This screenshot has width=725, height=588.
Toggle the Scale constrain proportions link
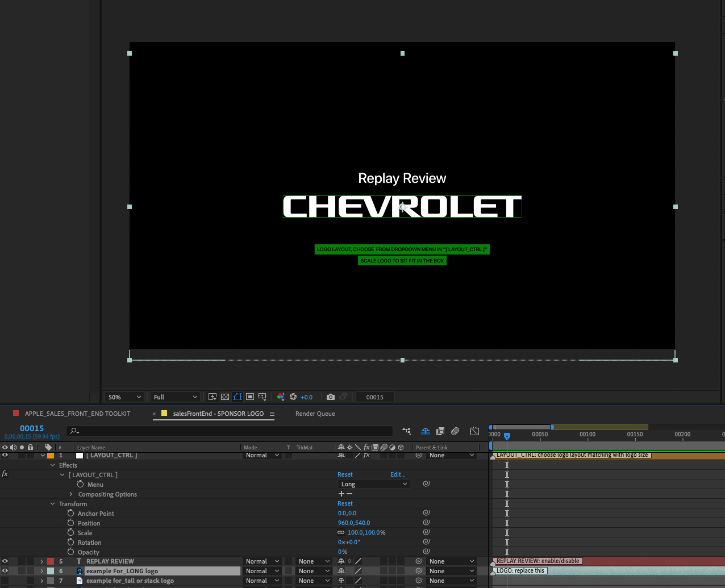tap(341, 532)
